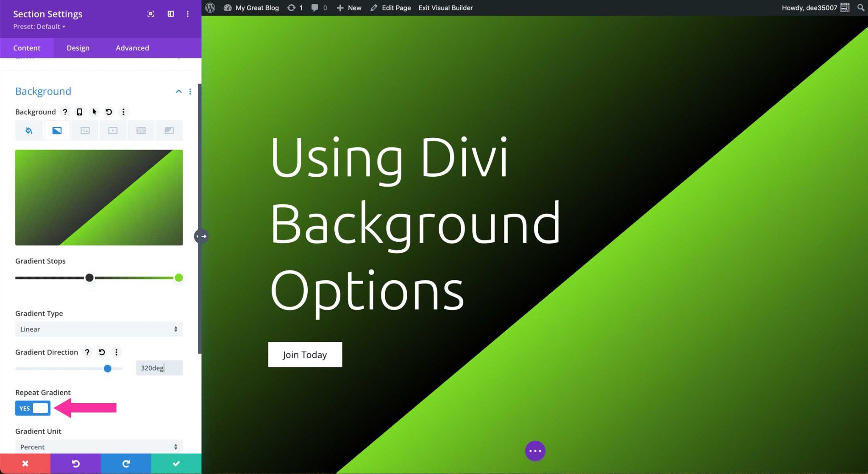Enable hover options for Background
This screenshot has height=474, width=868.
pyautogui.click(x=94, y=112)
